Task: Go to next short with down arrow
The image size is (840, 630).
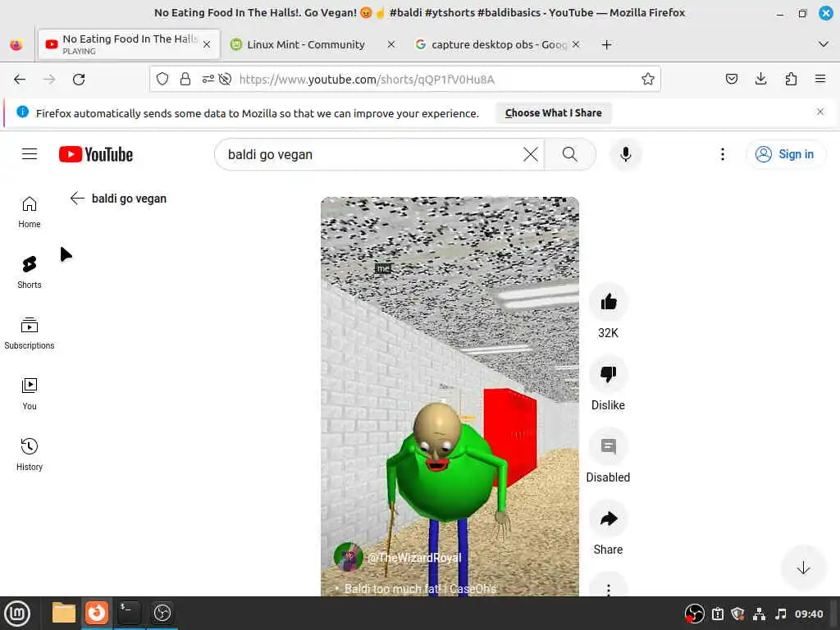Action: tap(803, 568)
